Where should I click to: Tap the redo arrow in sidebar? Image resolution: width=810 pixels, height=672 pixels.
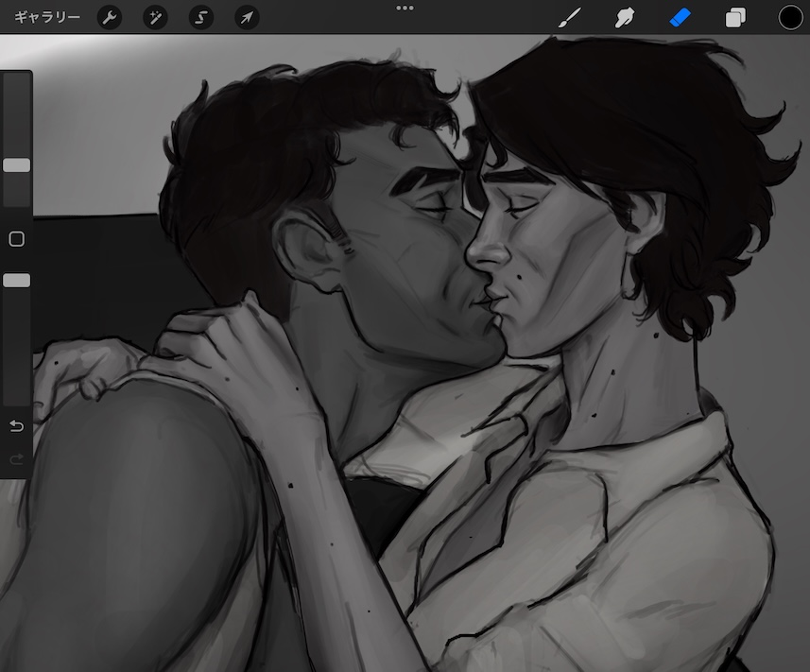[16, 458]
